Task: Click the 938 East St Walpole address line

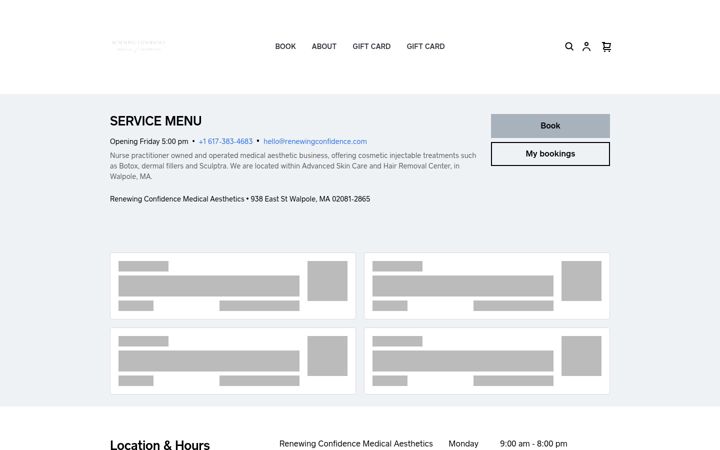Action: [x=240, y=199]
